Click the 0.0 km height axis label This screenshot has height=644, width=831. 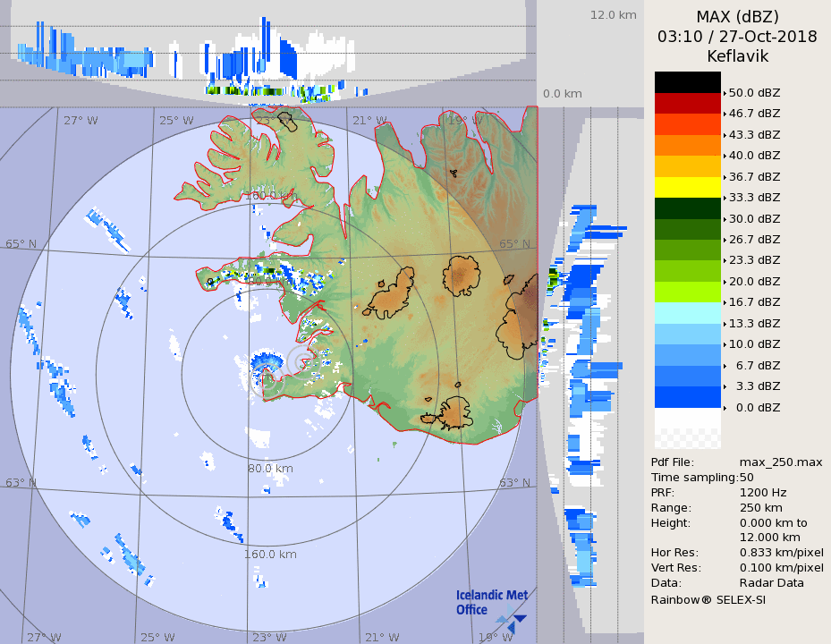pyautogui.click(x=563, y=94)
